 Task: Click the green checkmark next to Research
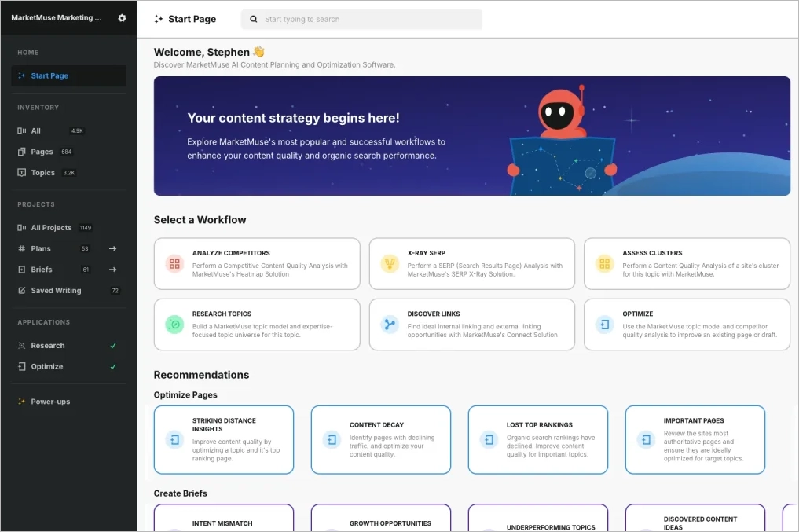click(114, 345)
